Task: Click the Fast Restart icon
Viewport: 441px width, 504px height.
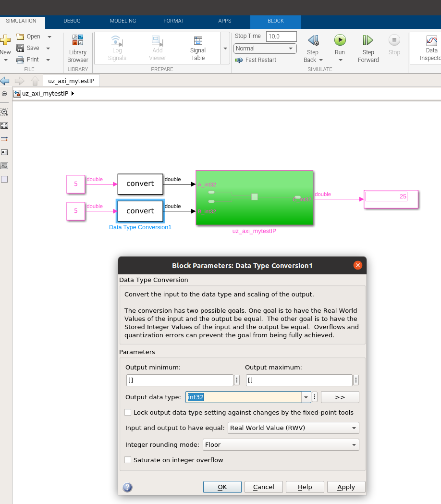Action: point(239,60)
